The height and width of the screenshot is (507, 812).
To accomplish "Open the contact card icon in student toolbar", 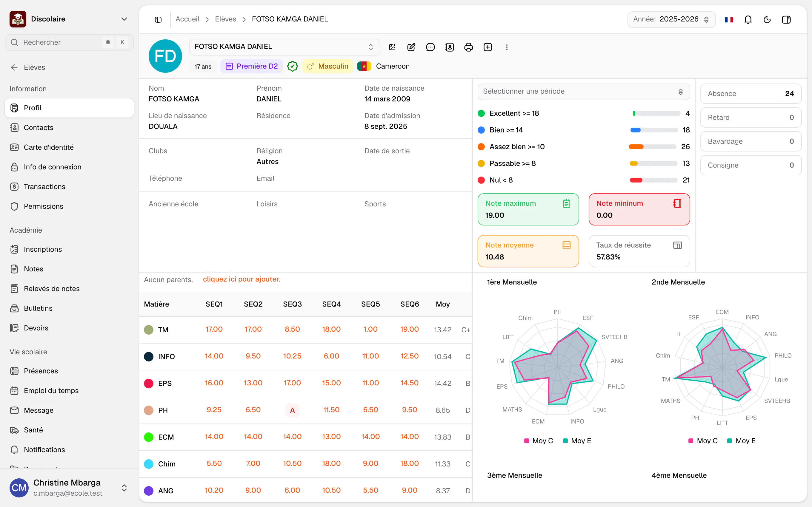I will pyautogui.click(x=449, y=47).
